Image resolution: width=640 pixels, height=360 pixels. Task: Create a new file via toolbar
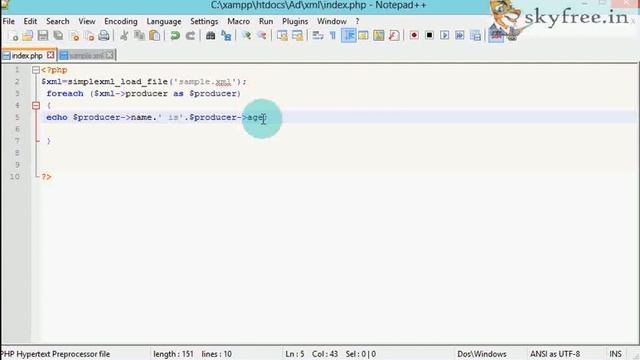[x=13, y=36]
